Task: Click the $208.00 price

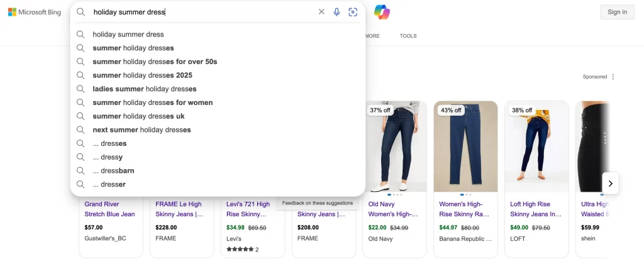Action: (x=308, y=228)
